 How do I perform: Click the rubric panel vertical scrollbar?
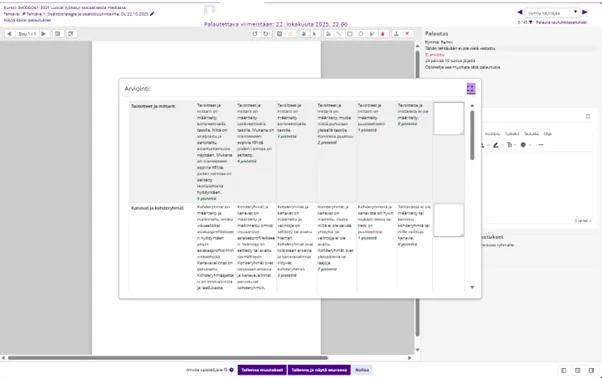point(472,135)
